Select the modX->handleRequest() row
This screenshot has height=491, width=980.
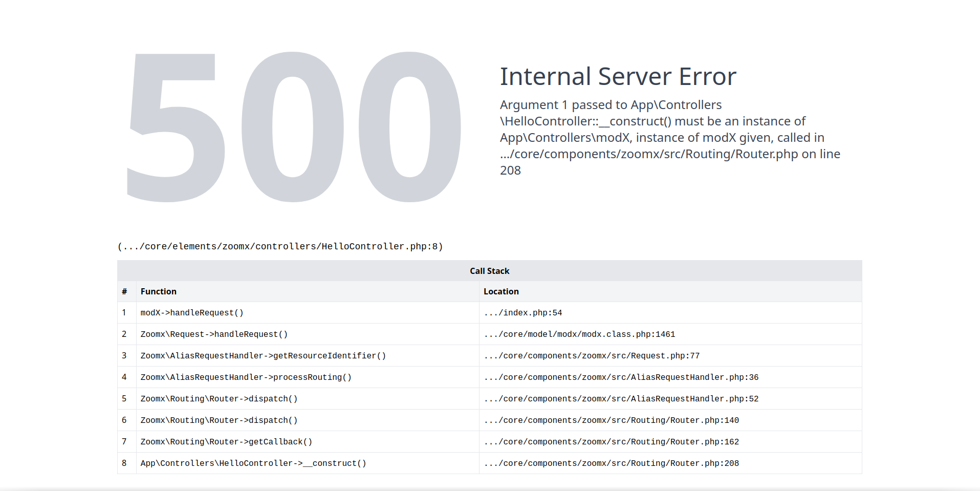click(x=490, y=313)
